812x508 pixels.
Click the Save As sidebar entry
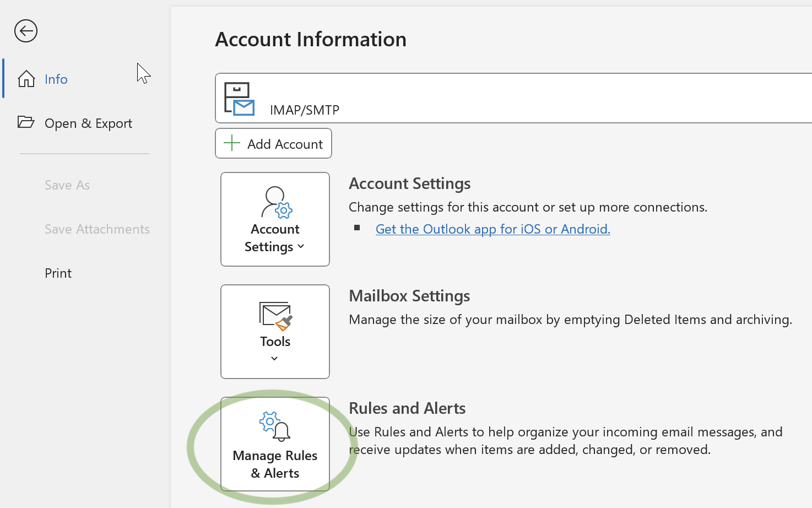pyautogui.click(x=67, y=185)
